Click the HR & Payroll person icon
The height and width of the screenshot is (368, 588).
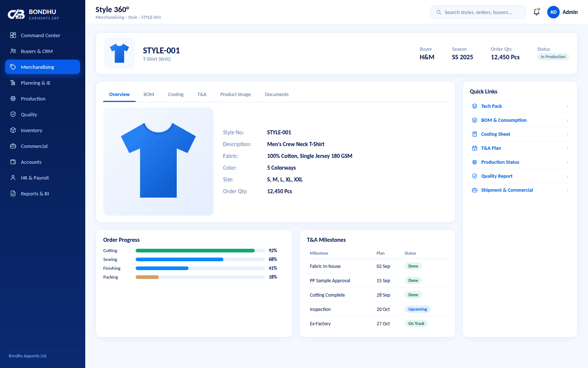click(x=13, y=178)
